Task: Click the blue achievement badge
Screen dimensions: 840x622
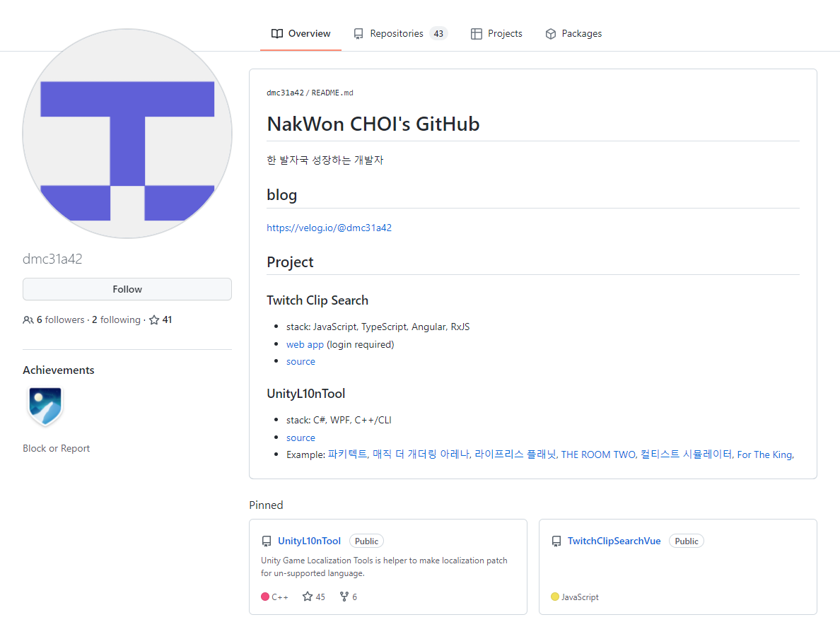Action: pyautogui.click(x=45, y=407)
